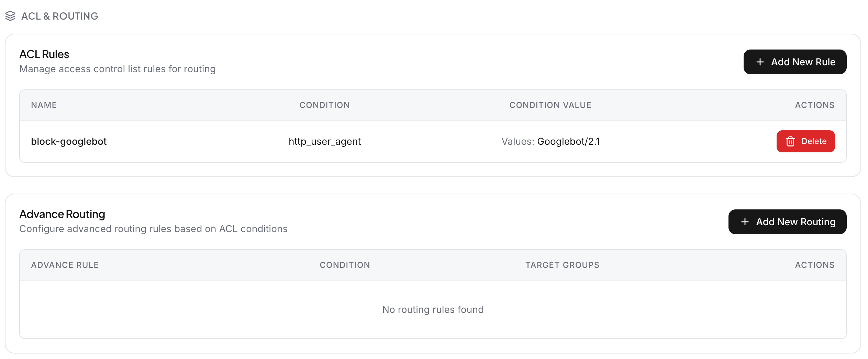868x359 pixels.
Task: Click the layers icon beside ACL & ROUTING
Action: tap(10, 16)
